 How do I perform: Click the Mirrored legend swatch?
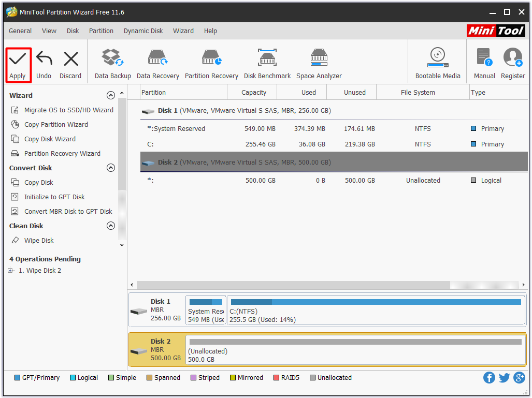pyautogui.click(x=233, y=378)
